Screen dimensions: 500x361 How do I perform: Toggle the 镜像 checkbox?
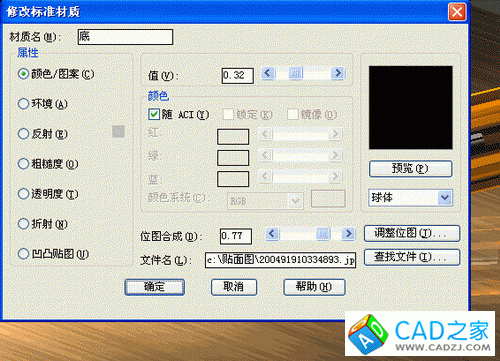coord(292,114)
